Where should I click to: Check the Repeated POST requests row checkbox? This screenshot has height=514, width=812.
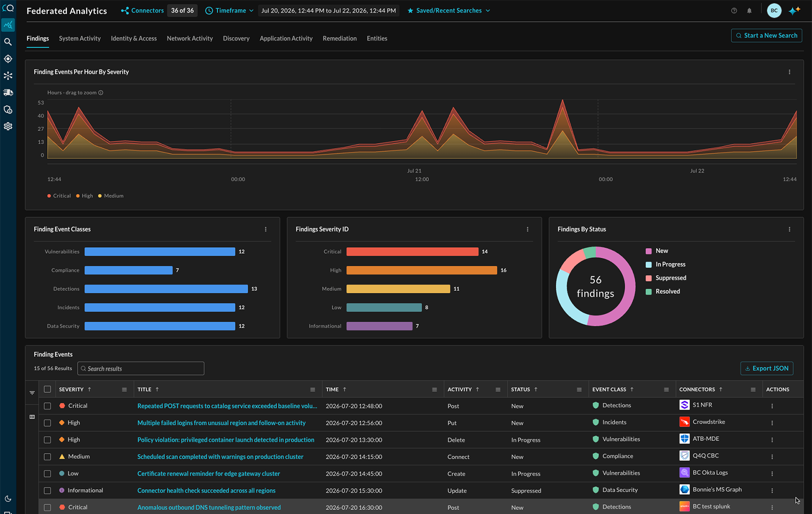click(47, 406)
